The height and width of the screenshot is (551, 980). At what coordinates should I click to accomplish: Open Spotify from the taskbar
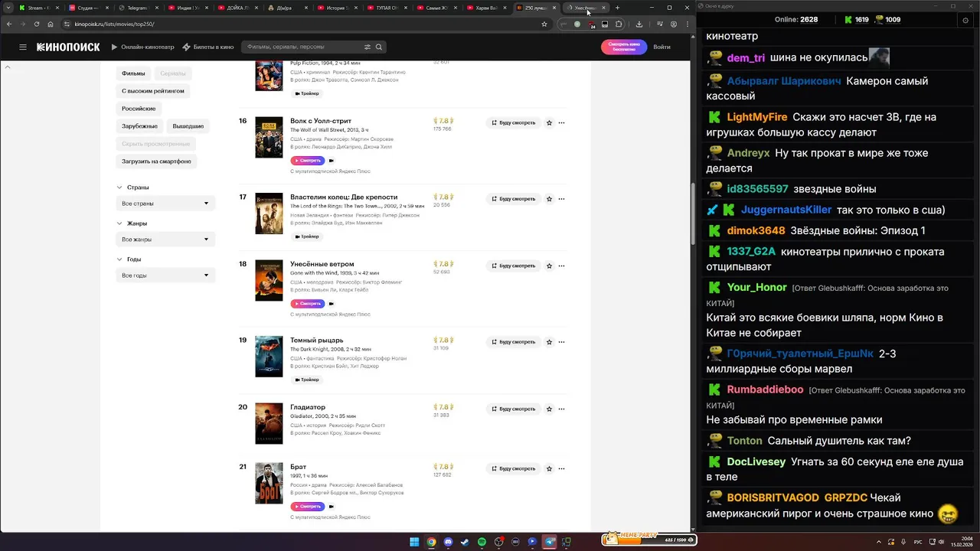pyautogui.click(x=482, y=542)
